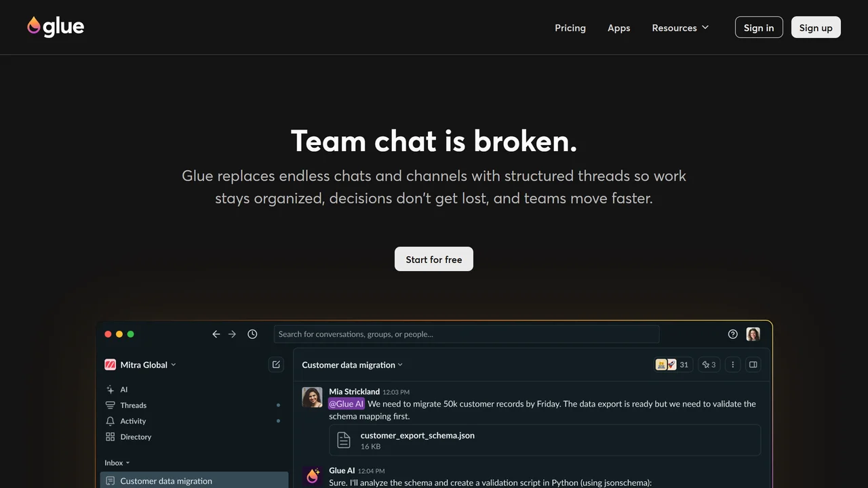Click the members avatars showing 31
Screen dimensions: 868x488
click(673, 365)
